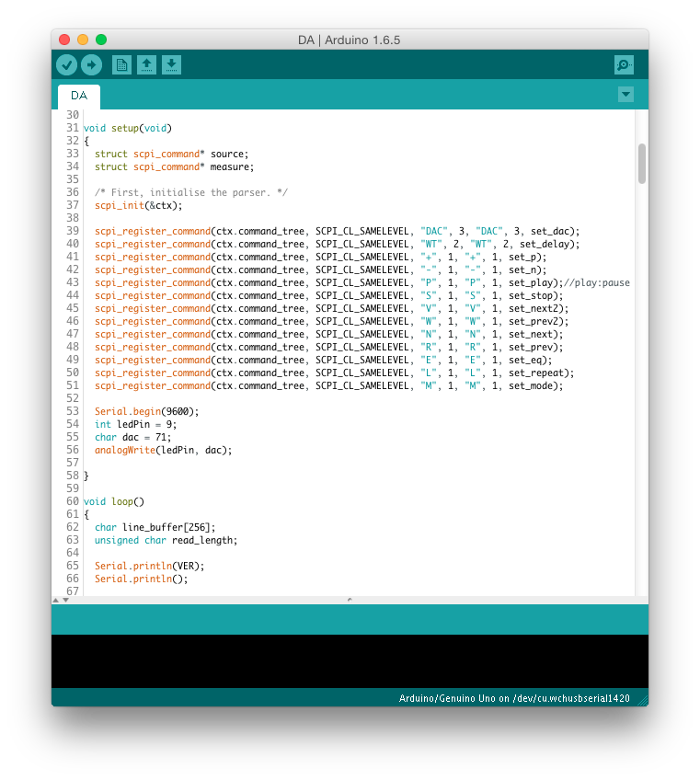700x780 pixels.
Task: Select the DA sketch tab
Action: (x=79, y=96)
